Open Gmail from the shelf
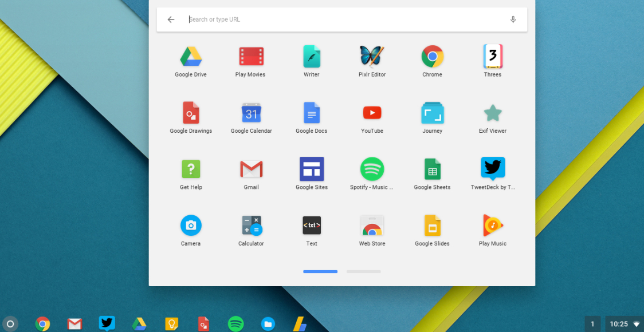The image size is (644, 332). coord(74,324)
